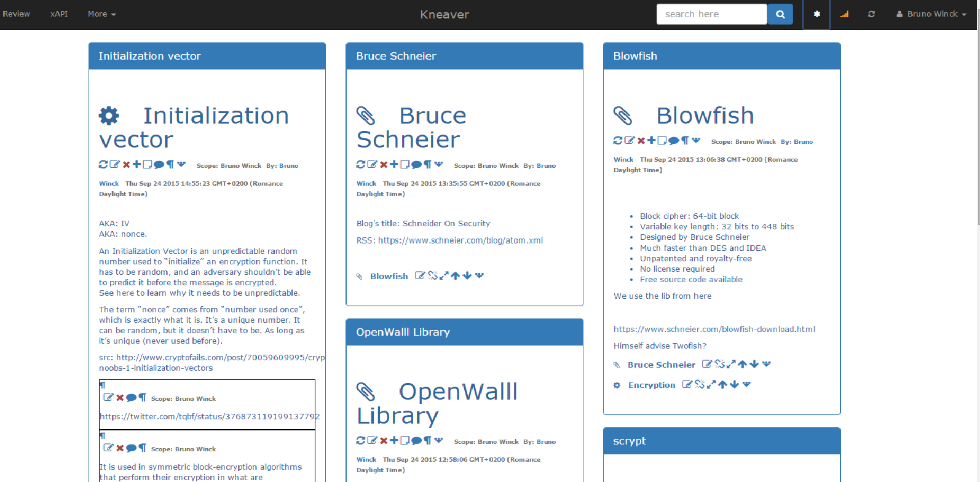Open the Bruce Schneier link in Blowfish card

662,365
